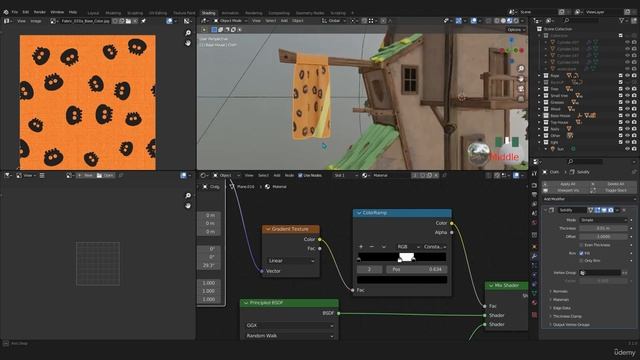Screen dimensions: 640x360
Task: Open the Object Data properties green triangle tab
Action: pos(534,293)
